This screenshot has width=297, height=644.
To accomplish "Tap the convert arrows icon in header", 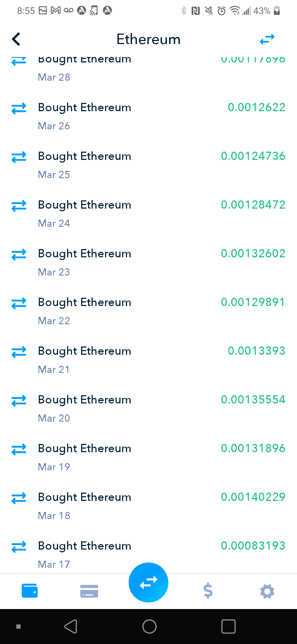I will (267, 39).
